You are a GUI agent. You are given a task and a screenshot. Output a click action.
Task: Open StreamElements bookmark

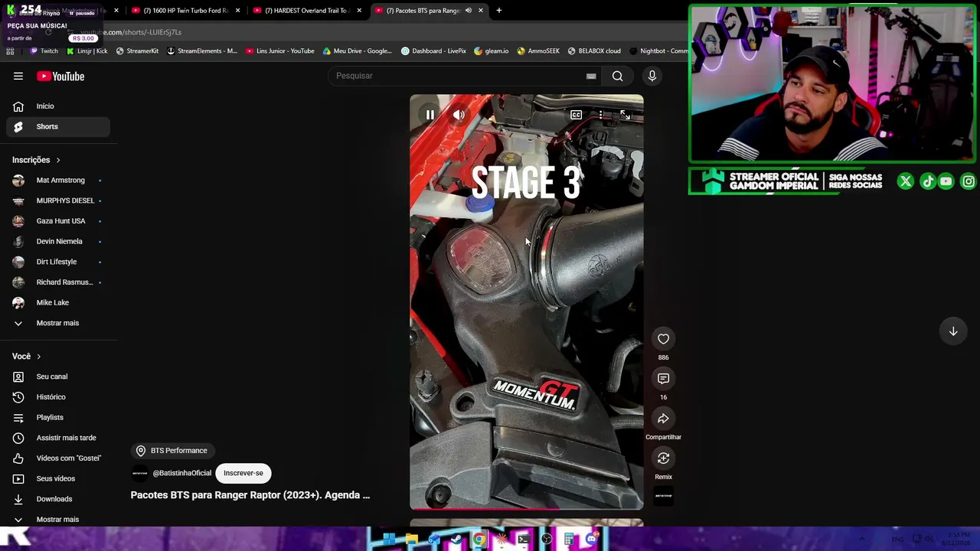coord(202,51)
